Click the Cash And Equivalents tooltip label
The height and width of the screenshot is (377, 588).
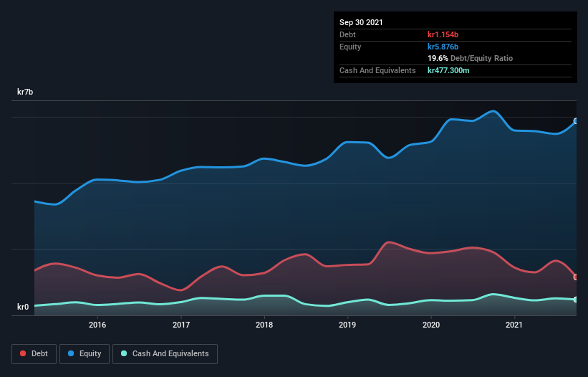pos(377,70)
